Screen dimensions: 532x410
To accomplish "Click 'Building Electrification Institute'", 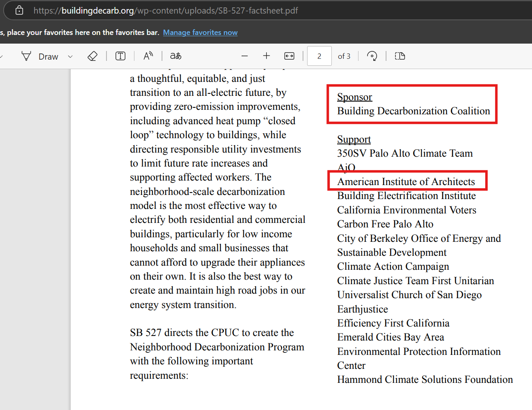I will [407, 196].
